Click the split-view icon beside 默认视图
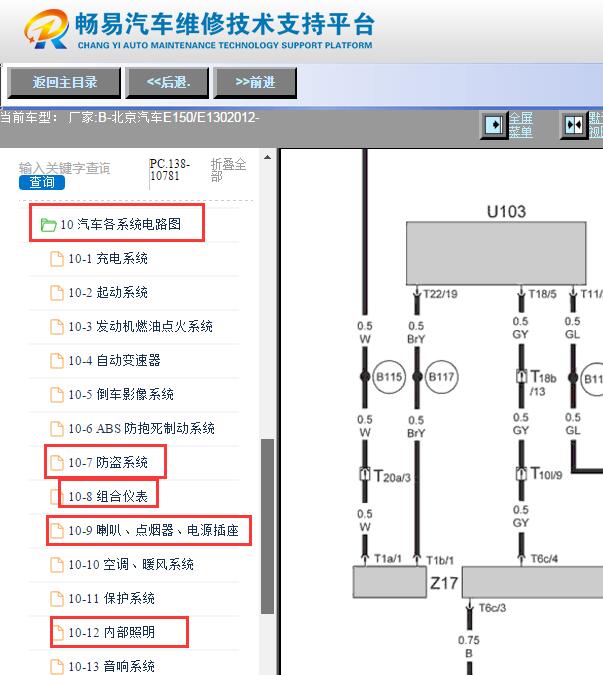Image resolution: width=603 pixels, height=675 pixels. coord(573,125)
